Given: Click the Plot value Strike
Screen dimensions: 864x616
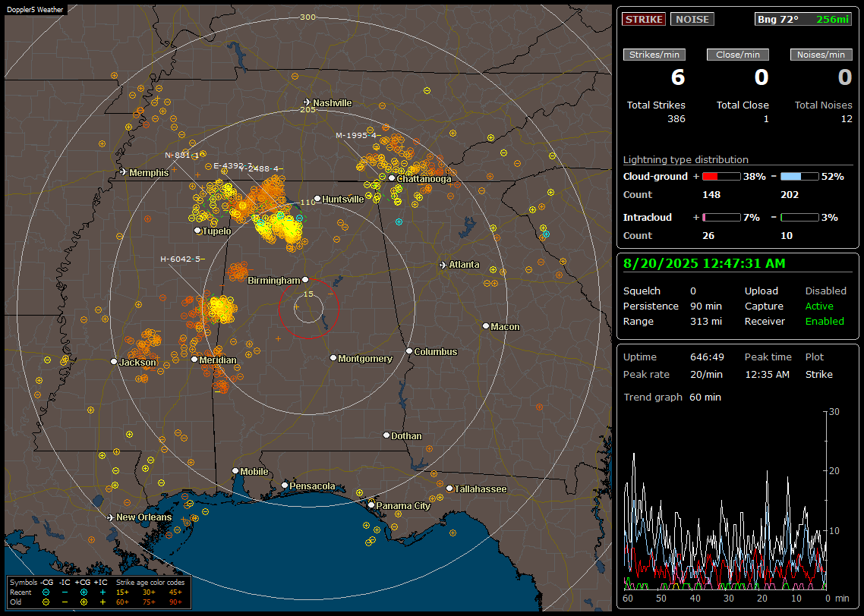Looking at the screenshot, I should (x=818, y=374).
